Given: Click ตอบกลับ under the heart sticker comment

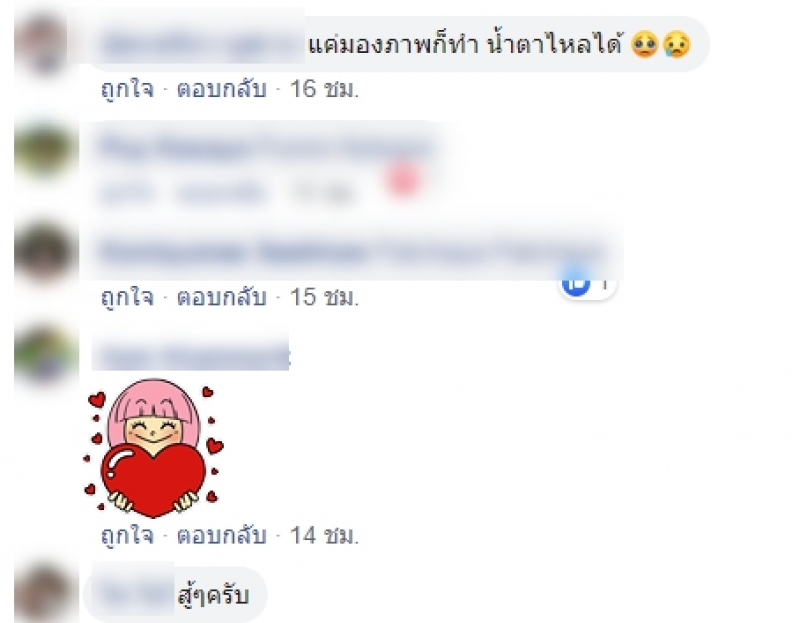Looking at the screenshot, I should pos(222,535).
